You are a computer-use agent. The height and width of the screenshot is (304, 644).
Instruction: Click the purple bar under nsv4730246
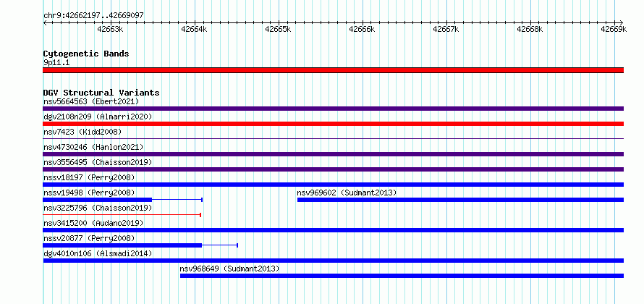click(x=333, y=154)
